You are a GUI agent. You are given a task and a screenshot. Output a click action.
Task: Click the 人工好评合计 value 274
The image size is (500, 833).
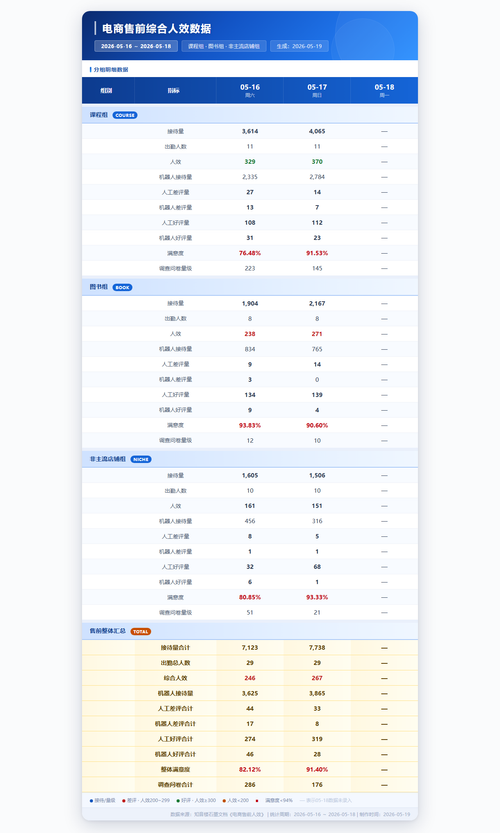tap(250, 739)
